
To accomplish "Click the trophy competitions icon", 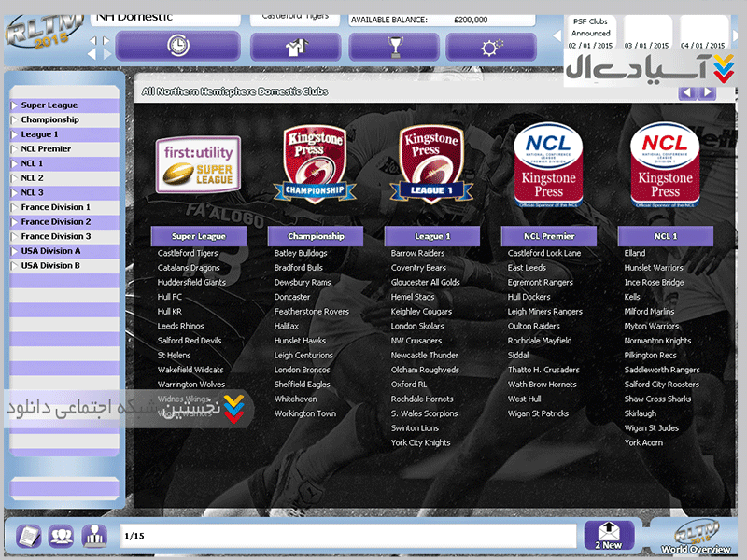I will 393,46.
